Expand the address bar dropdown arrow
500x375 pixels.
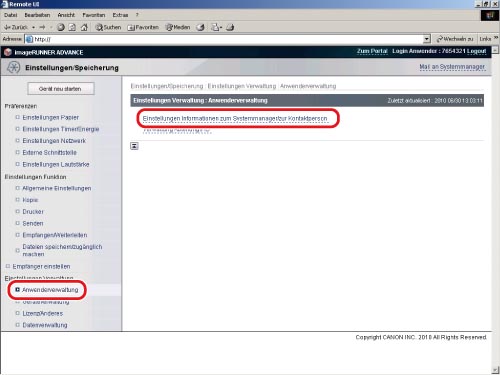tap(427, 39)
